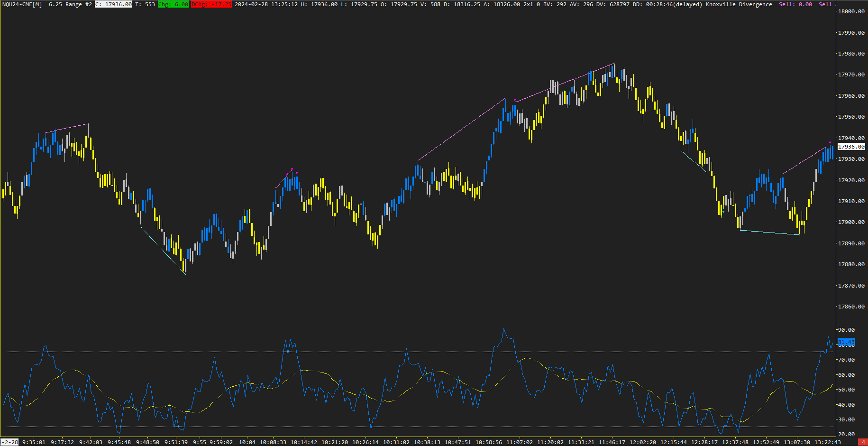Click the blue 81.43 oscillator value tag
868x447 pixels.
click(x=846, y=342)
